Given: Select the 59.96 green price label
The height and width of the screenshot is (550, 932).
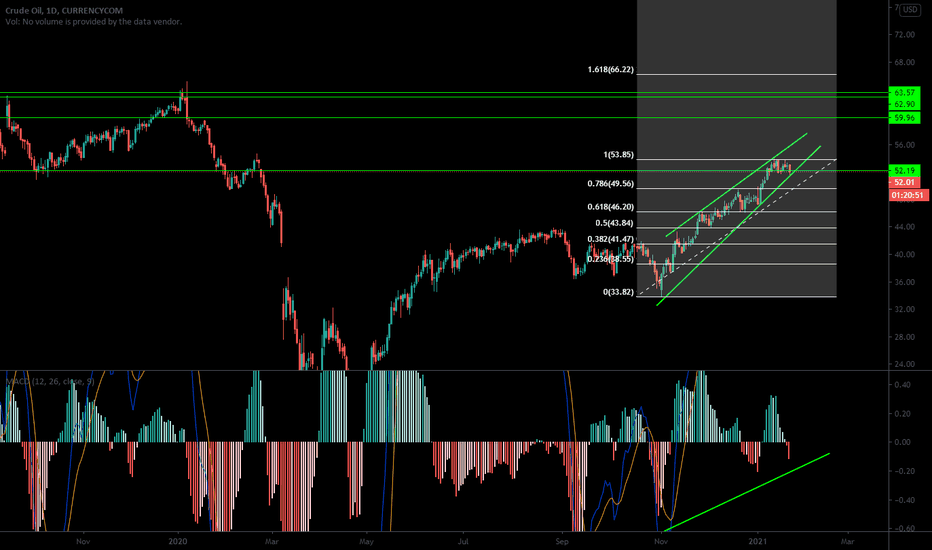Looking at the screenshot, I should pos(904,118).
